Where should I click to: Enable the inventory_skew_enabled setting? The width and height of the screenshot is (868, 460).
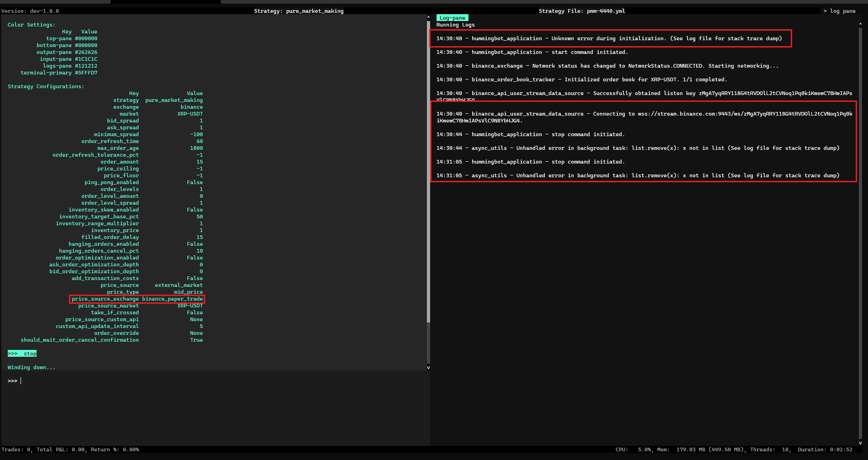pyautogui.click(x=195, y=209)
